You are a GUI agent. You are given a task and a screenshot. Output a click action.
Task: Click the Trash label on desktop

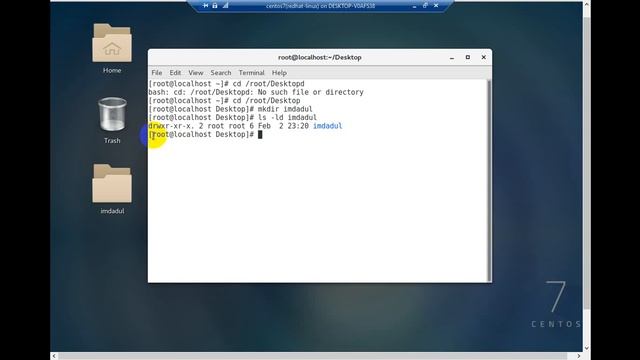(x=112, y=140)
